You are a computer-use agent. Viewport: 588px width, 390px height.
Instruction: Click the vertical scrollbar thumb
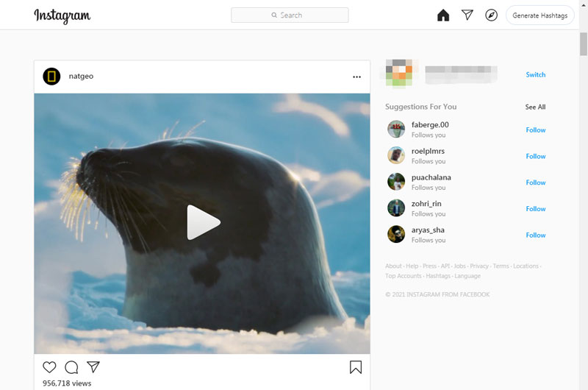[x=584, y=44]
